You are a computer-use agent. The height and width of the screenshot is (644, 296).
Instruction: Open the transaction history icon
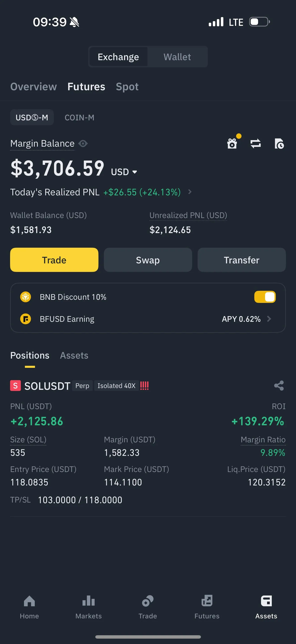pyautogui.click(x=279, y=144)
